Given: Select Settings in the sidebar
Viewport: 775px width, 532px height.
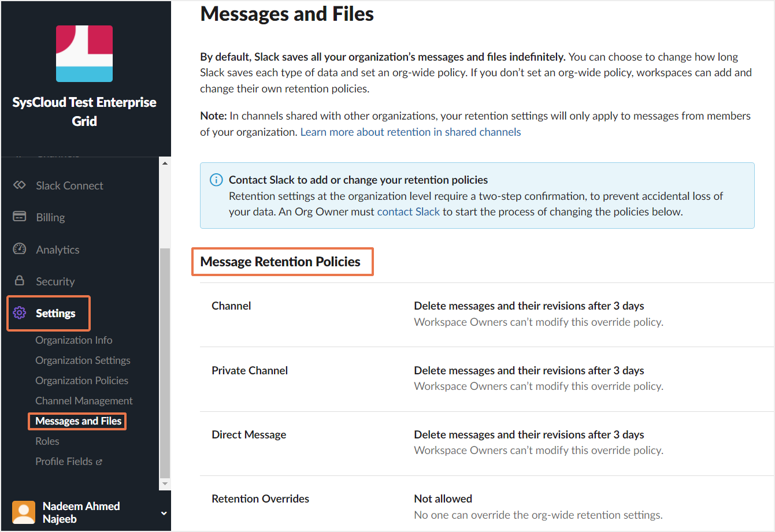Looking at the screenshot, I should [x=55, y=313].
